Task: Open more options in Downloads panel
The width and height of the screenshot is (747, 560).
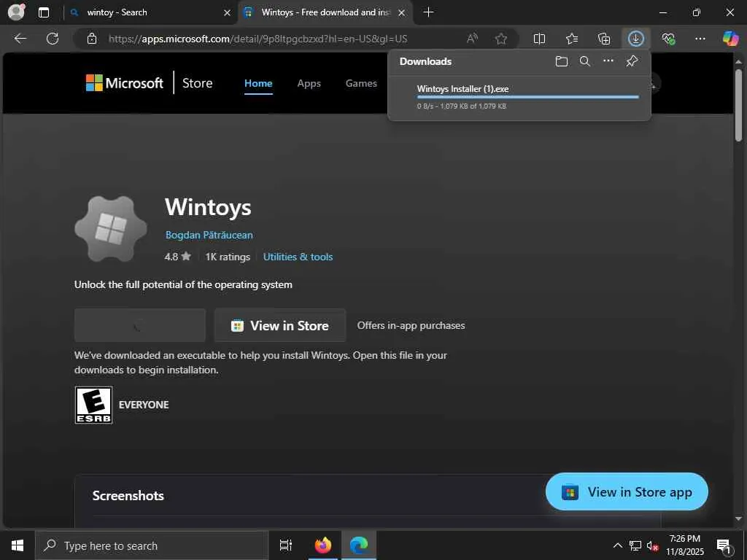Action: (x=608, y=61)
